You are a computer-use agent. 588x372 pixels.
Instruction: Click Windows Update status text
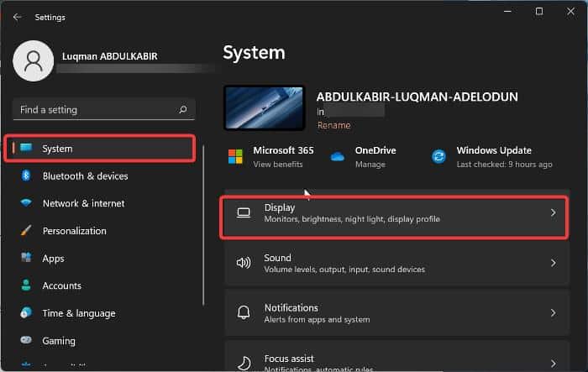[504, 165]
